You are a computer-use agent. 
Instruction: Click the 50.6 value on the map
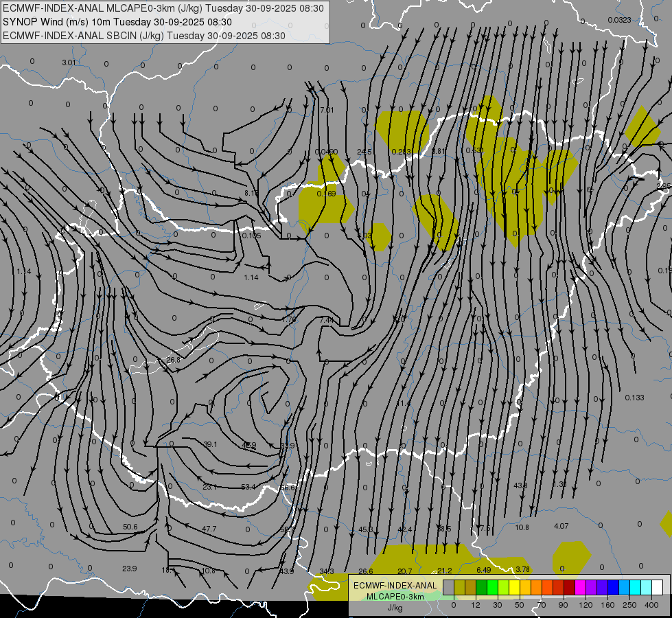click(130, 527)
